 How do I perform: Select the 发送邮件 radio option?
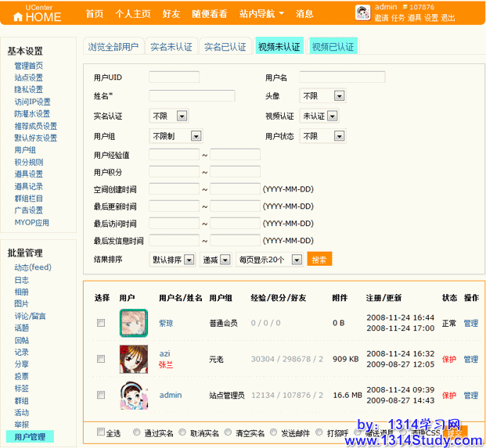click(272, 432)
